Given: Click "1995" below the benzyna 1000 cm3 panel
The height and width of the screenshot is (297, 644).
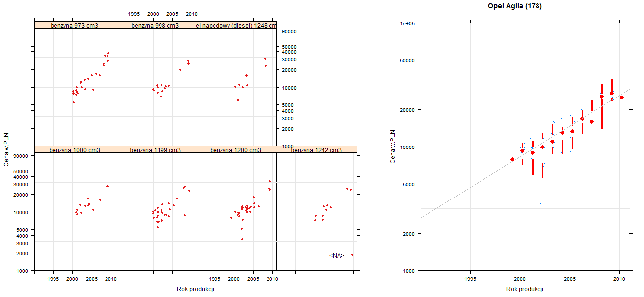Looking at the screenshot, I should (54, 279).
